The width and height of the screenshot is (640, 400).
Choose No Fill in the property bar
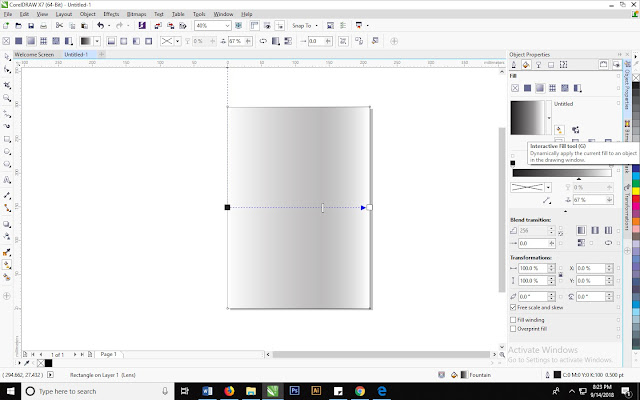8,41
